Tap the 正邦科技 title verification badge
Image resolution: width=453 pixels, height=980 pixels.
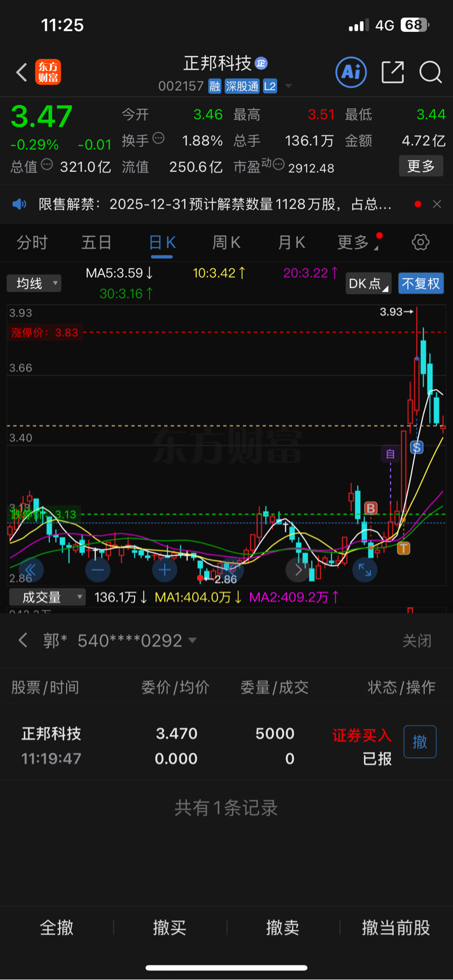pos(261,63)
